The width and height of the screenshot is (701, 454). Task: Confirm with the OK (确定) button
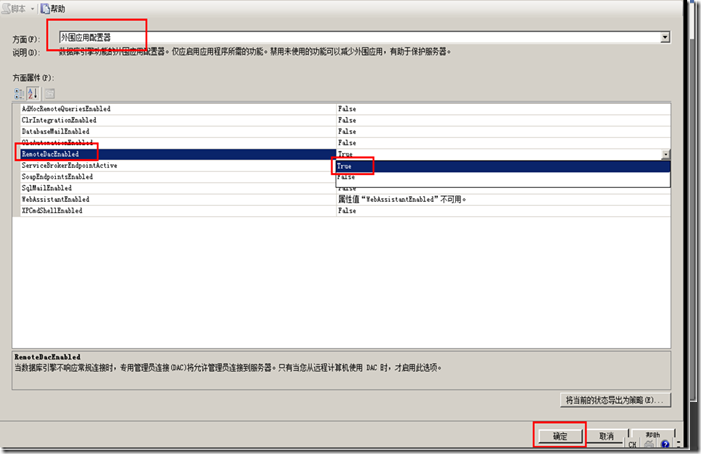pos(560,436)
